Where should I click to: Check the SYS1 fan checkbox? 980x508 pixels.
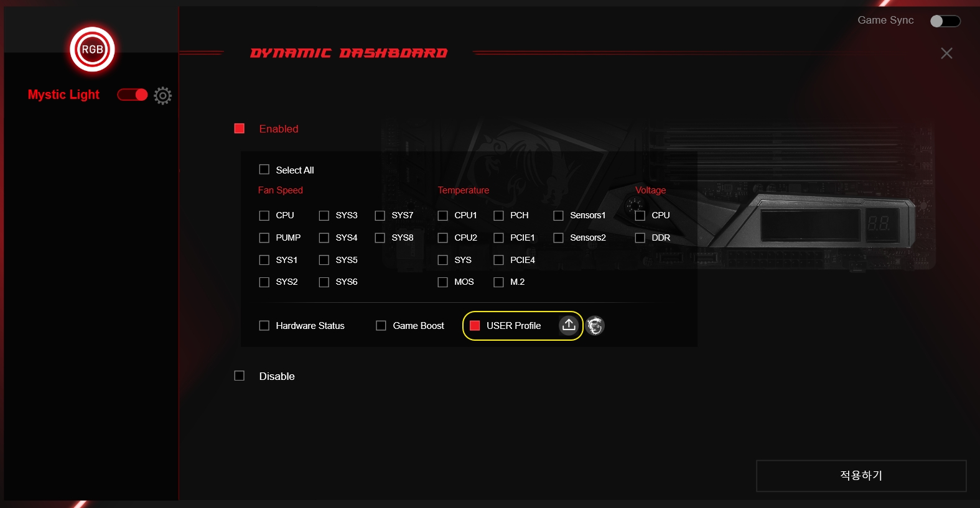(264, 260)
